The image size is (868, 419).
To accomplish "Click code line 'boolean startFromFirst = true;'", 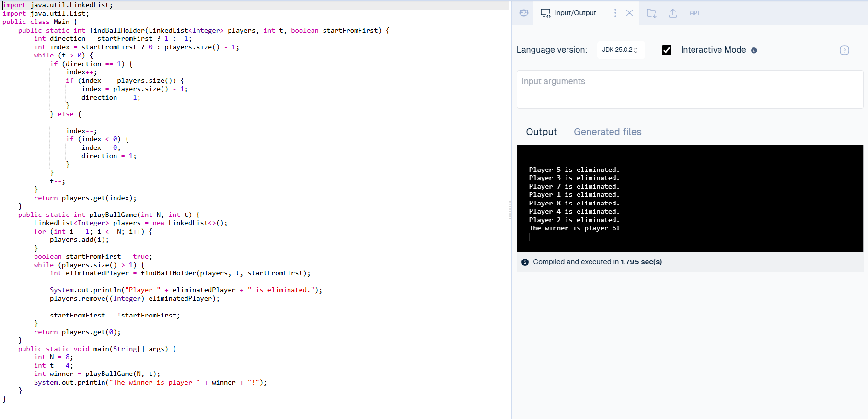I will 93,256.
